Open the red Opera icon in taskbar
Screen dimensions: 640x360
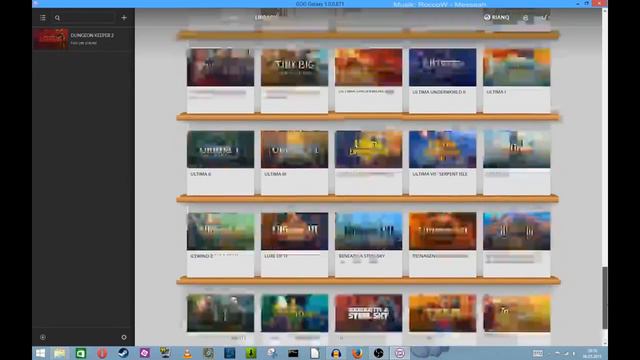pos(102,353)
